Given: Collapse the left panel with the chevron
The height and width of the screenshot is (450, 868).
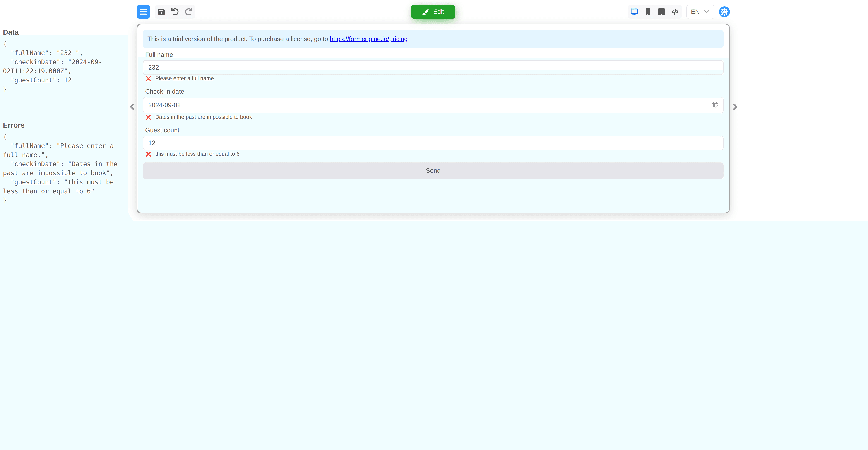Looking at the screenshot, I should (132, 106).
